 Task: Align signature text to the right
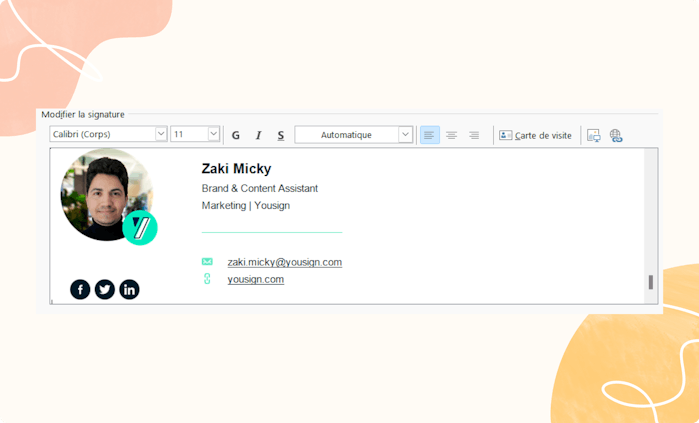tap(474, 135)
